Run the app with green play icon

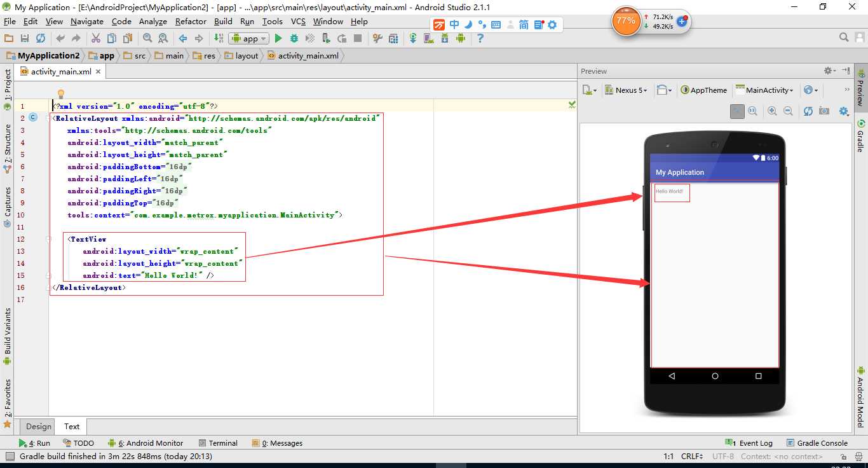click(278, 39)
